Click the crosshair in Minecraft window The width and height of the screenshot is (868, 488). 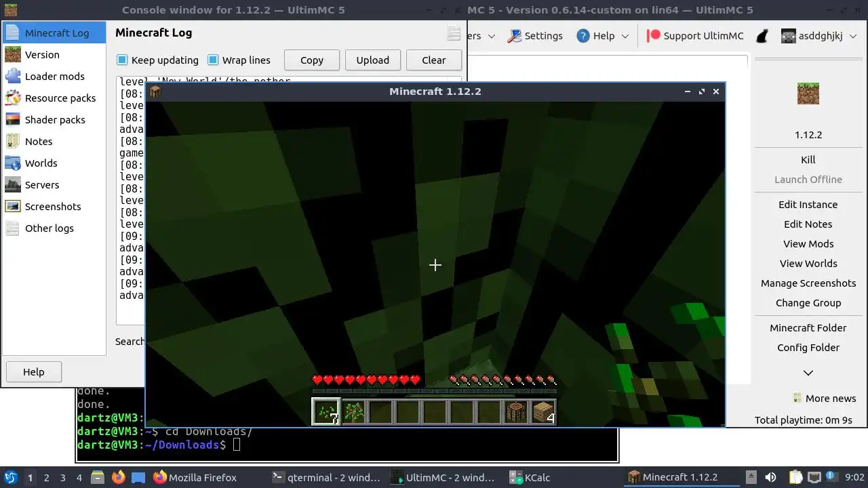(435, 265)
